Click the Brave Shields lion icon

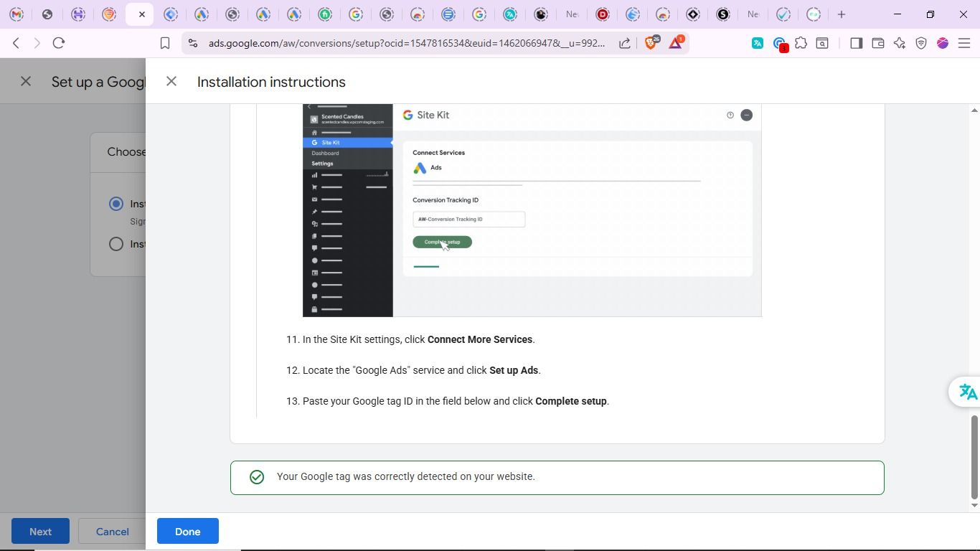(x=651, y=43)
